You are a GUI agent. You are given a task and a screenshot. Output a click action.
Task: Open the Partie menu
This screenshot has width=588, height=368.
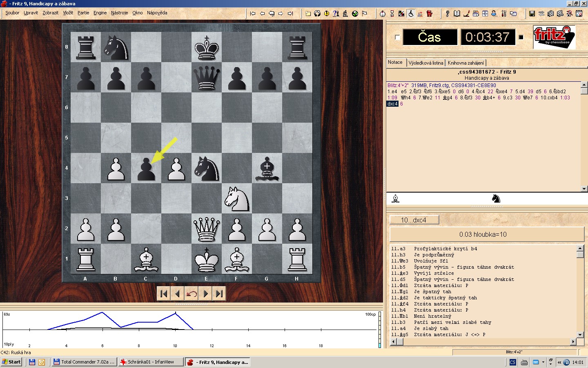[83, 13]
